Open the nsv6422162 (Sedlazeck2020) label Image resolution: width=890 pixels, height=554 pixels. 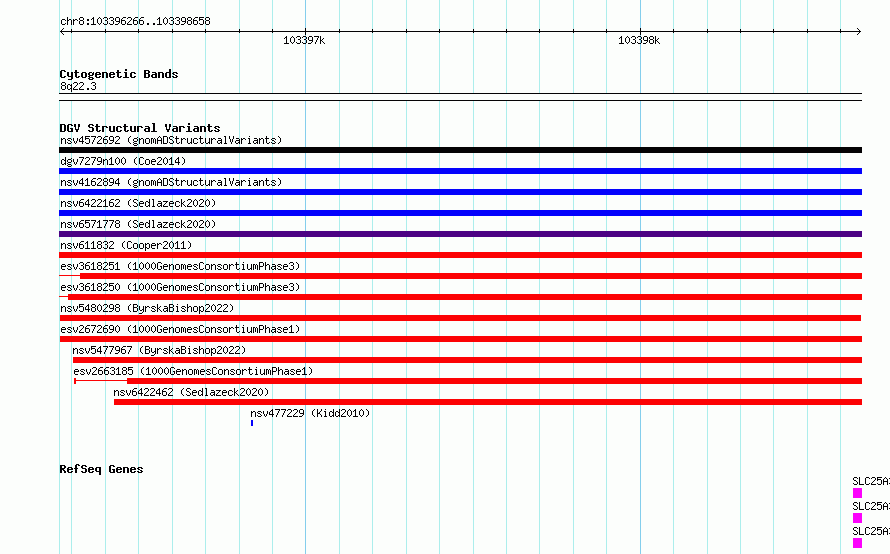click(x=138, y=203)
